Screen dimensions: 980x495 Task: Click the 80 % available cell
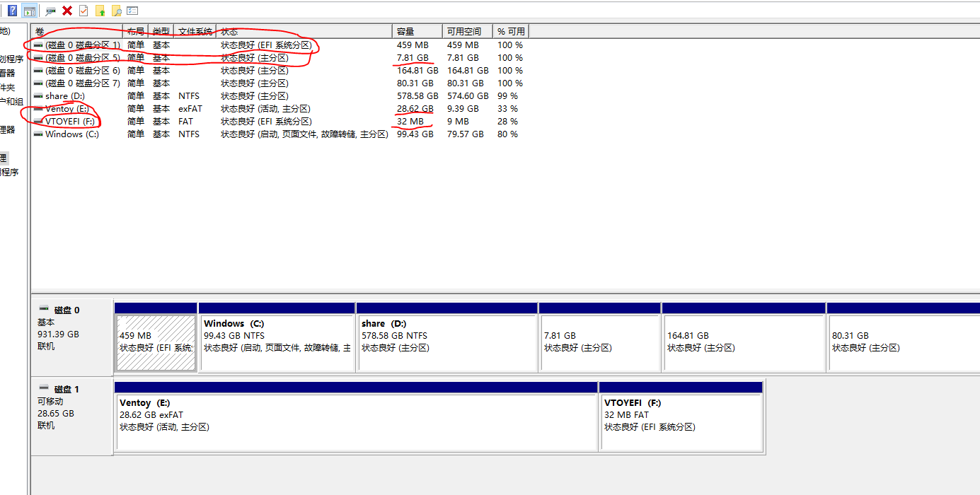click(x=507, y=134)
